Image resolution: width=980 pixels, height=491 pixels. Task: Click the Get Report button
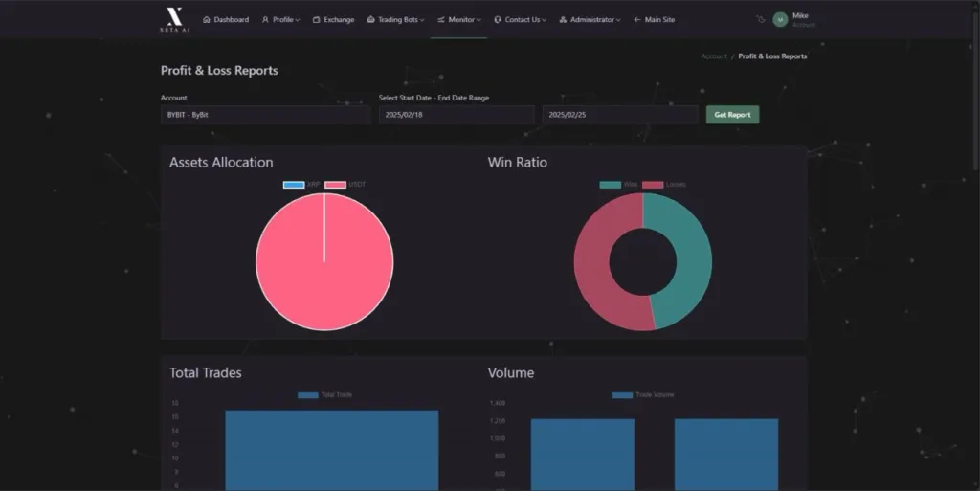(x=732, y=115)
